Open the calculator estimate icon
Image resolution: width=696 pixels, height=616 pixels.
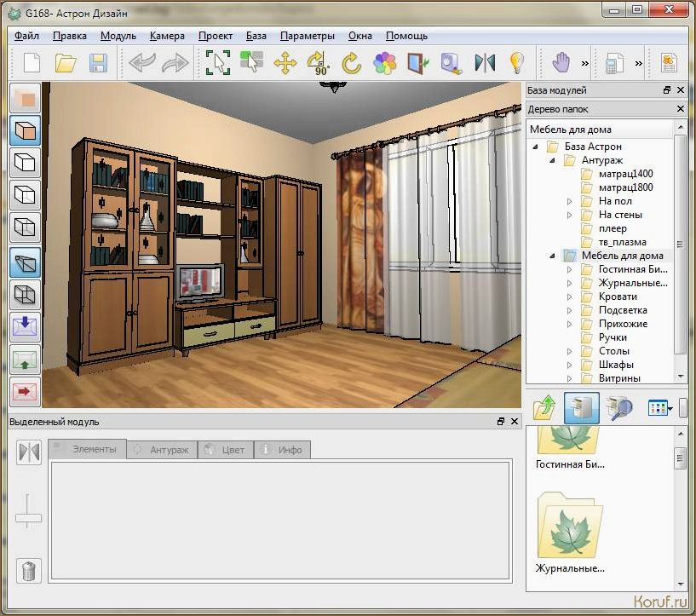click(614, 63)
